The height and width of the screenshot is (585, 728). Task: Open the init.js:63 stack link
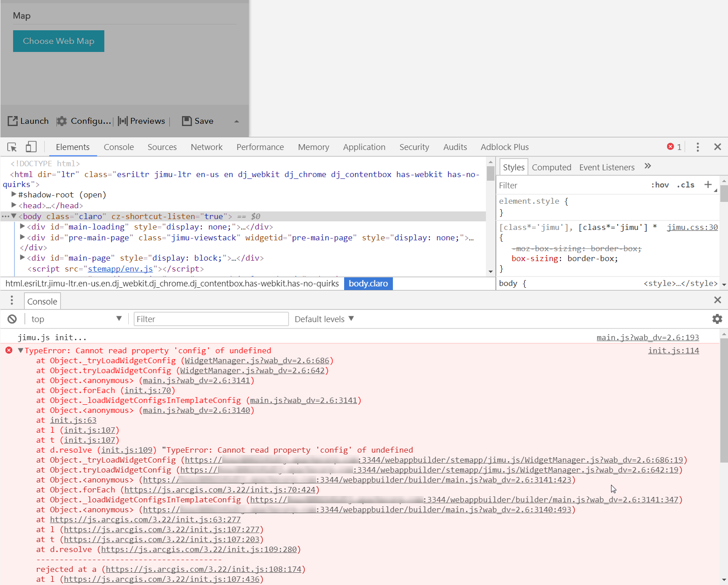[x=73, y=420]
